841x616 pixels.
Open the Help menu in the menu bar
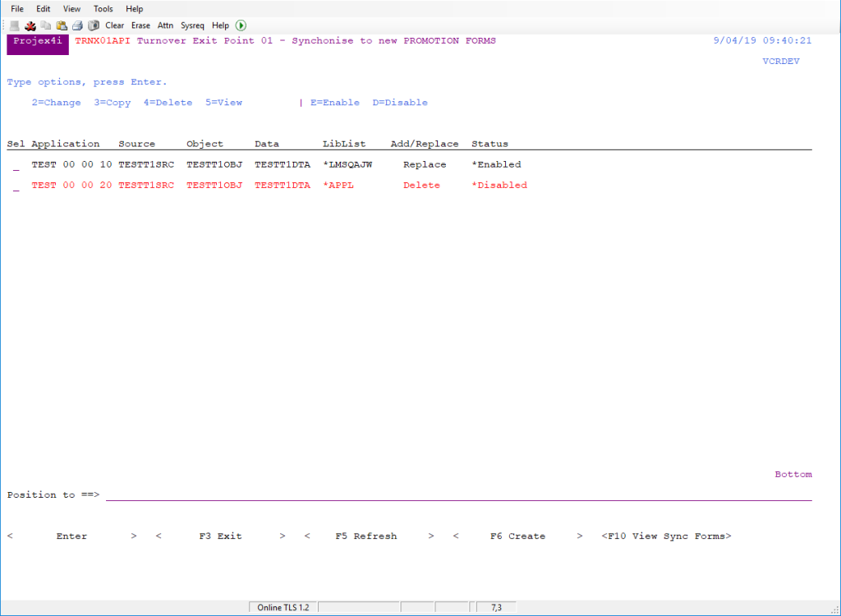(x=134, y=8)
